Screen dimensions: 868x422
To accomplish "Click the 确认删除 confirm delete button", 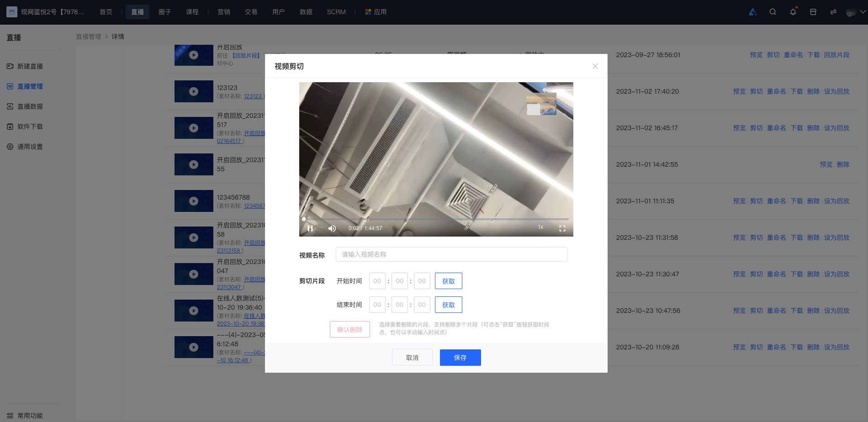I will pyautogui.click(x=350, y=329).
